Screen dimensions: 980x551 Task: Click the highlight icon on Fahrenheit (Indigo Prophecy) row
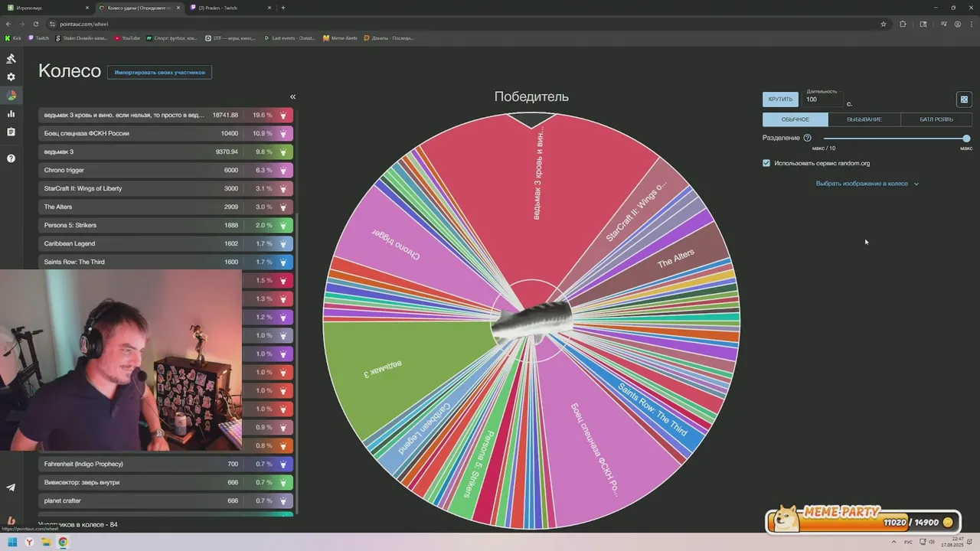(283, 464)
